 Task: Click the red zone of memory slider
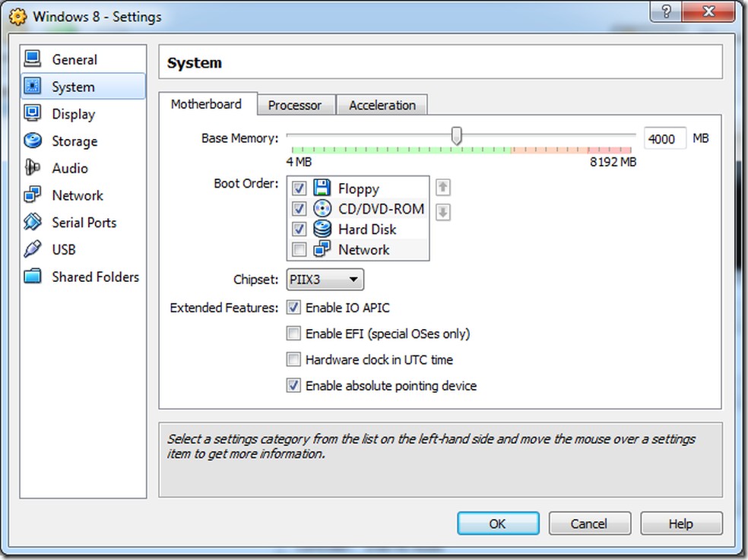(609, 150)
